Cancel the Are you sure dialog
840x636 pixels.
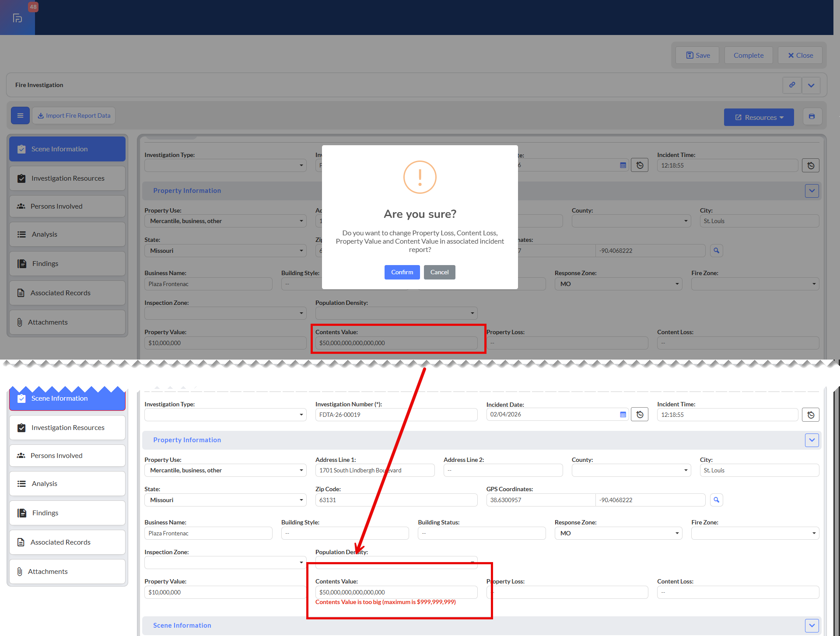(439, 272)
